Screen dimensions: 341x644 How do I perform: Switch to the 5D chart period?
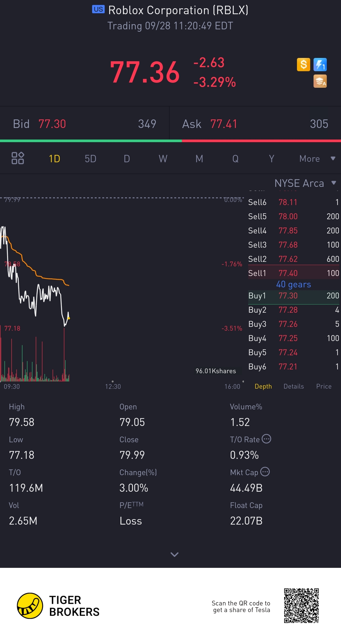(x=90, y=159)
